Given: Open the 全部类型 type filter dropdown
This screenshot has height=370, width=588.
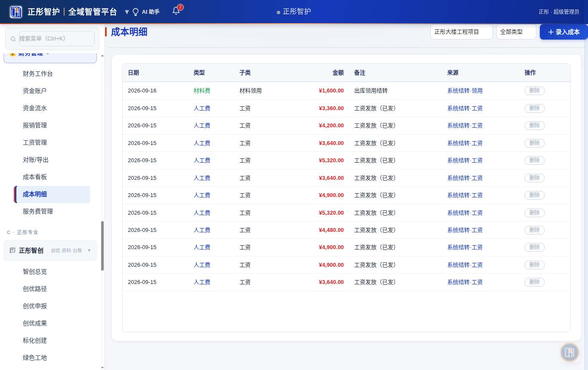Looking at the screenshot, I should [516, 32].
